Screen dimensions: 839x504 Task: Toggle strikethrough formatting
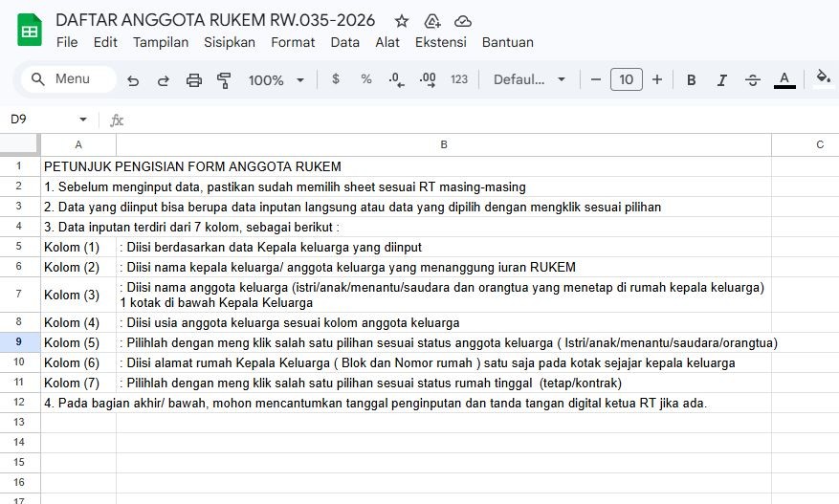coord(752,80)
